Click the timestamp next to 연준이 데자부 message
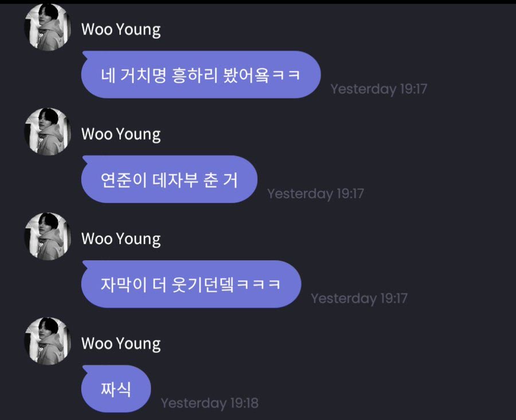This screenshot has height=420, width=516. click(x=315, y=194)
